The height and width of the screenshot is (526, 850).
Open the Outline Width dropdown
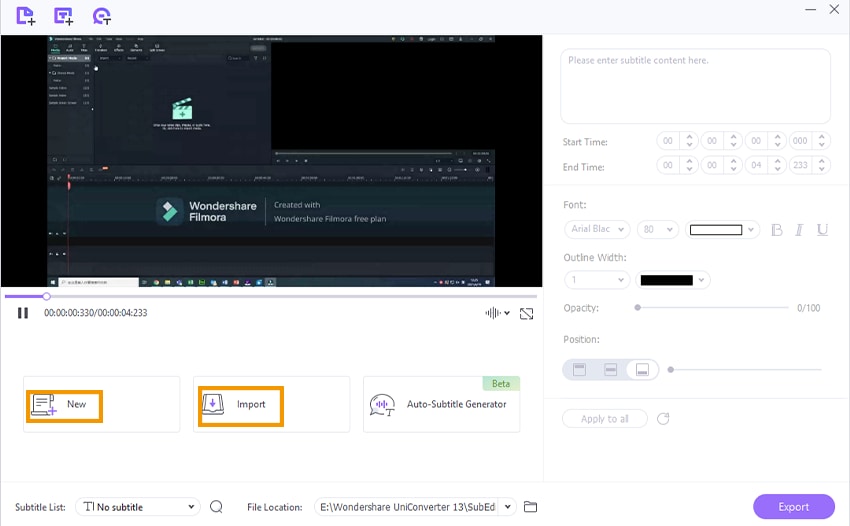point(597,280)
